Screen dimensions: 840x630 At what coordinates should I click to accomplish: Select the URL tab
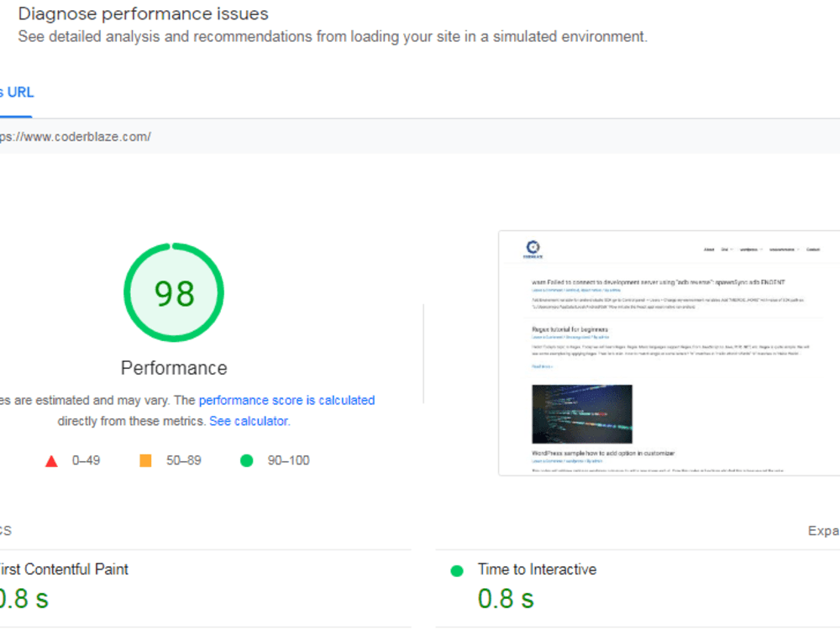click(x=17, y=92)
